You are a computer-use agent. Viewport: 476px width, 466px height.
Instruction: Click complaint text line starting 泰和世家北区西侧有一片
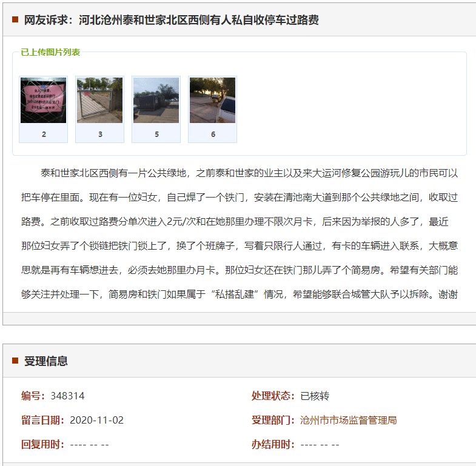[249, 173]
